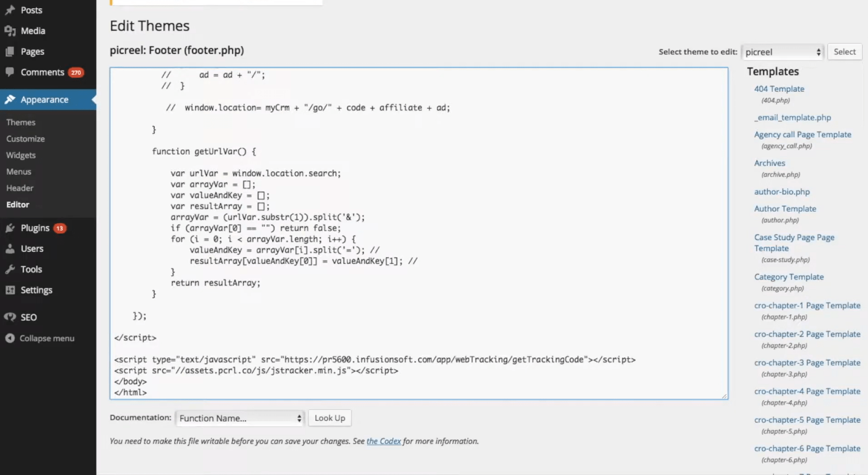Open Themes submenu item
The image size is (868, 475).
[x=21, y=122]
